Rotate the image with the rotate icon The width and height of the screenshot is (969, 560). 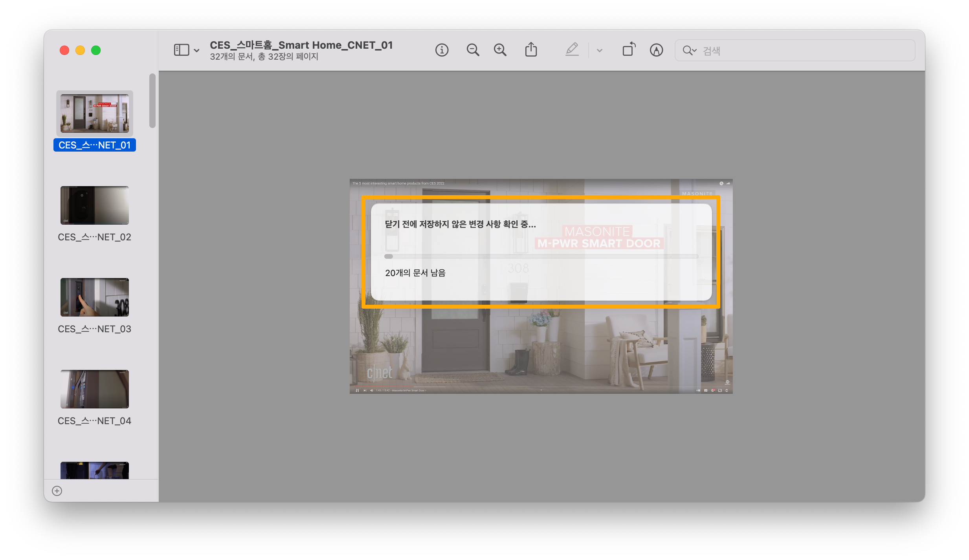(629, 50)
